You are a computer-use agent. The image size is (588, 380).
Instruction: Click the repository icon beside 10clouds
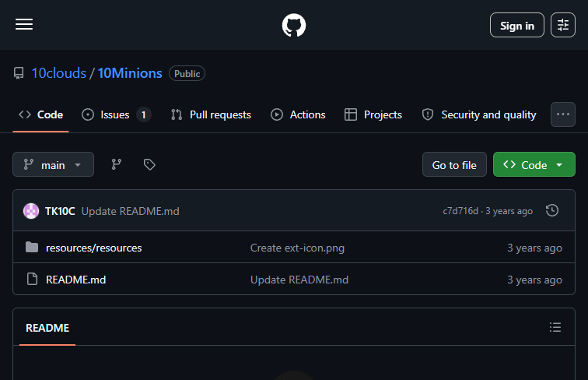click(19, 73)
